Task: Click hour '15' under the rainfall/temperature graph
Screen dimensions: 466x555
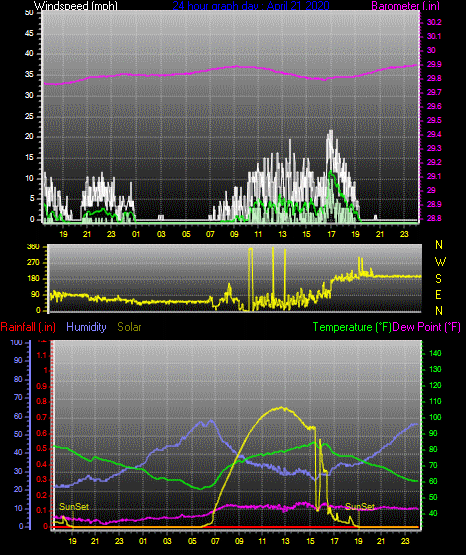Action: (310, 541)
